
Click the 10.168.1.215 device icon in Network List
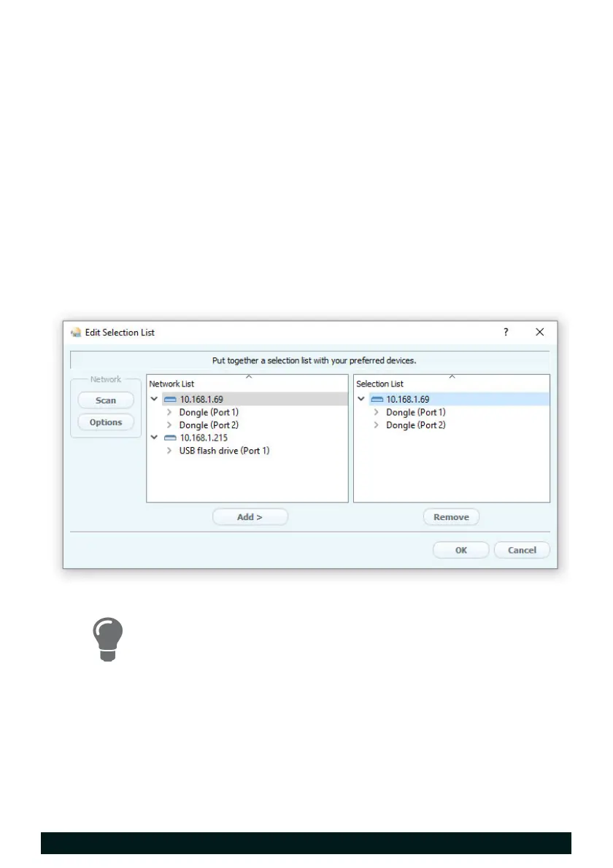coord(170,438)
